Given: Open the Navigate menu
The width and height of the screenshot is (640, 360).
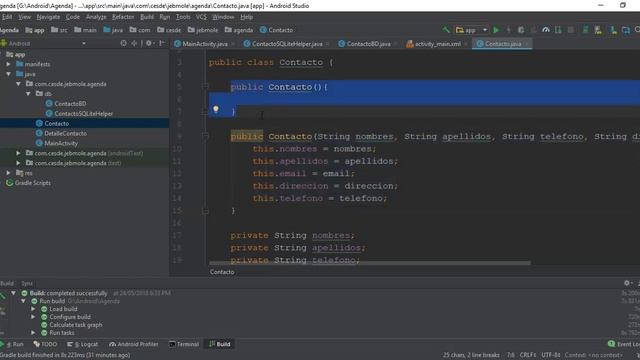Looking at the screenshot, I should (48, 17).
